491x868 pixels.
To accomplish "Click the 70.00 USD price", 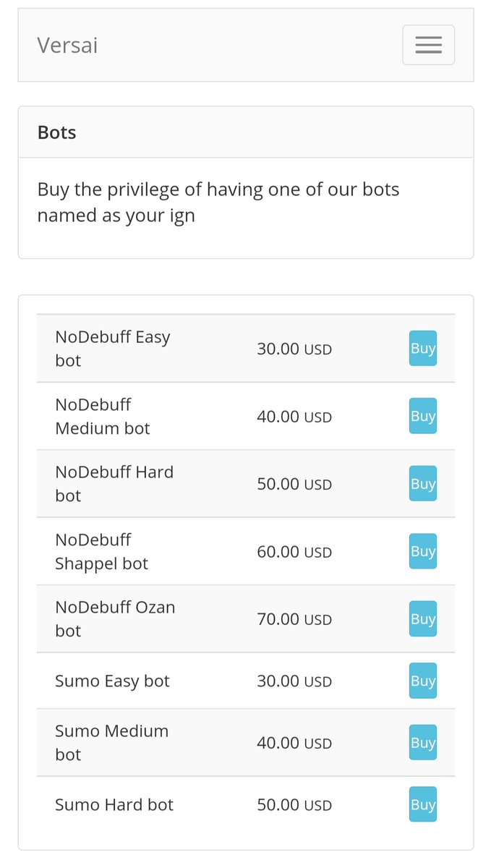I will coord(294,619).
